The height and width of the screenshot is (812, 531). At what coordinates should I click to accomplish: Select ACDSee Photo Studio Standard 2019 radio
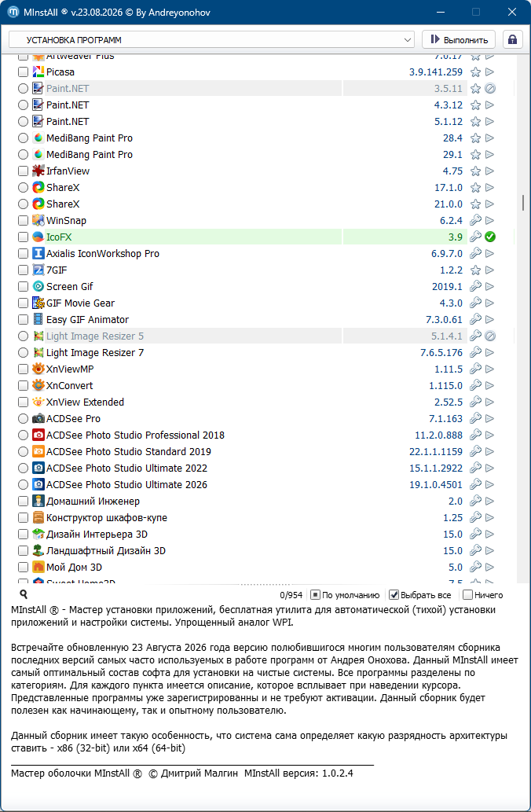click(23, 451)
